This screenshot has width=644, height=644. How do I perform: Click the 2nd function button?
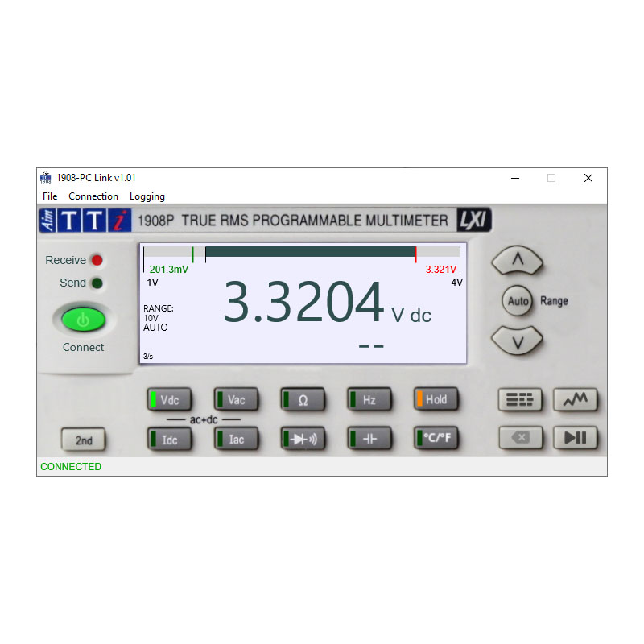(84, 440)
